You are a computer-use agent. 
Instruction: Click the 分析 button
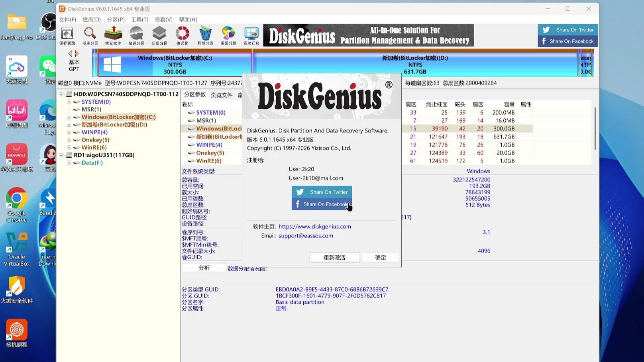pyautogui.click(x=204, y=268)
